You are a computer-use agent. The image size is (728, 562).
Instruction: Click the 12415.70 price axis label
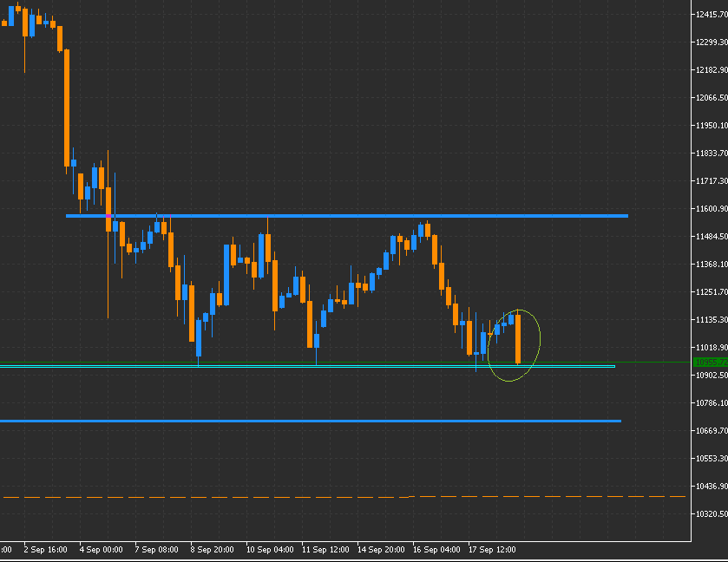(x=712, y=15)
